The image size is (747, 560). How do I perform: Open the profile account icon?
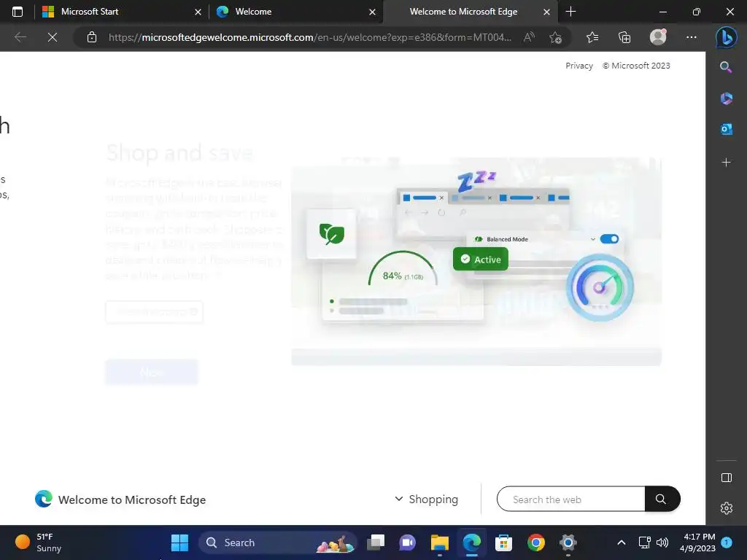(x=658, y=36)
